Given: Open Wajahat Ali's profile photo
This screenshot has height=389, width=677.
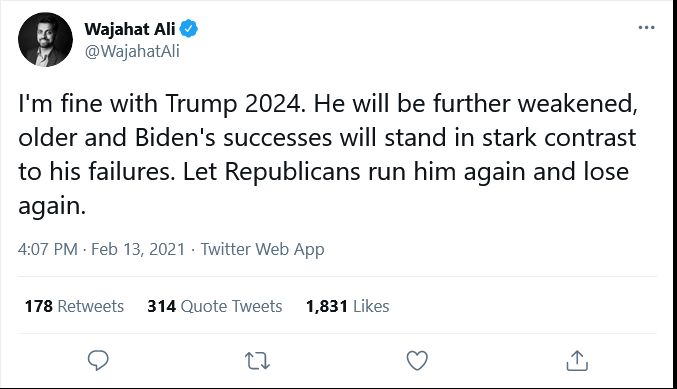Looking at the screenshot, I should [x=45, y=39].
